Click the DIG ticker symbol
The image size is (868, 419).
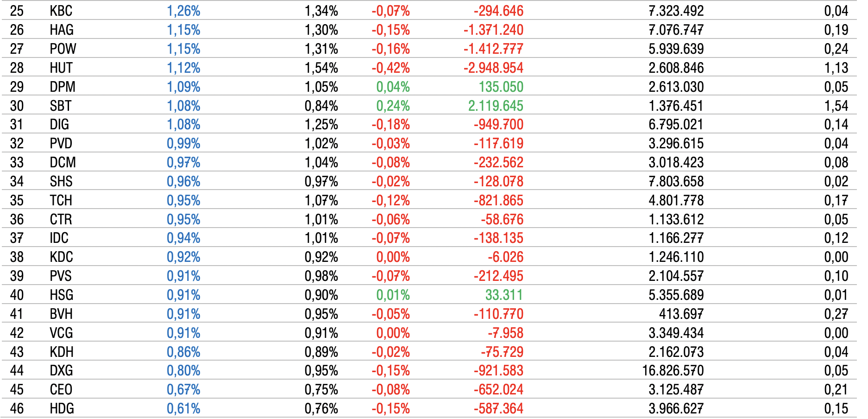(x=59, y=124)
